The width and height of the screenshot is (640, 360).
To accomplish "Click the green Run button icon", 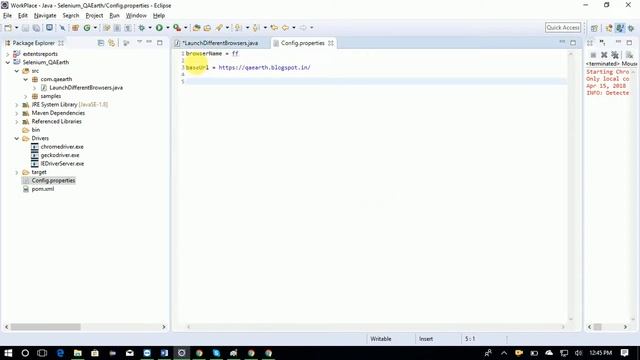I will (159, 28).
